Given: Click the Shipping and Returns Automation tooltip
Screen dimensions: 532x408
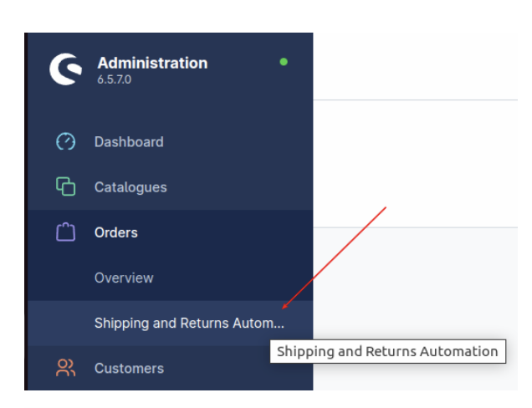Looking at the screenshot, I should (388, 351).
